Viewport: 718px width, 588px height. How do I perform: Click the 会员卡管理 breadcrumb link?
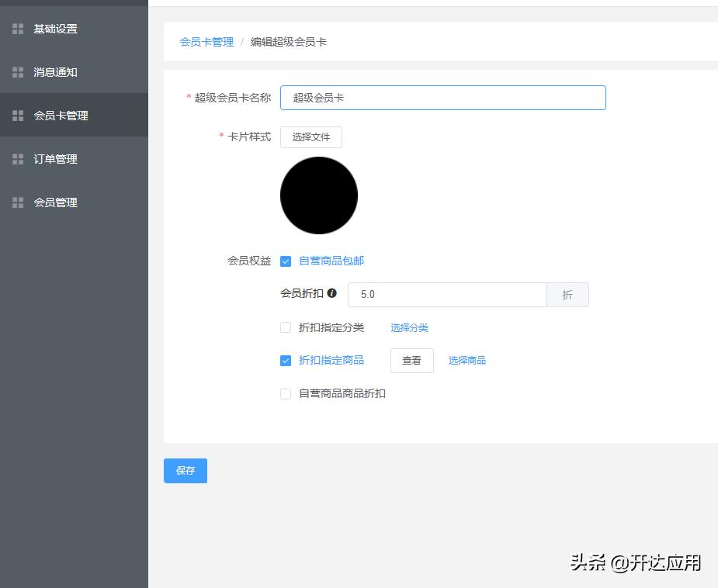(x=206, y=43)
